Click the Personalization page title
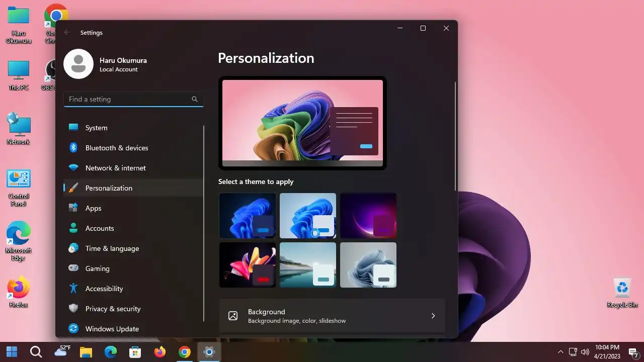 [266, 58]
